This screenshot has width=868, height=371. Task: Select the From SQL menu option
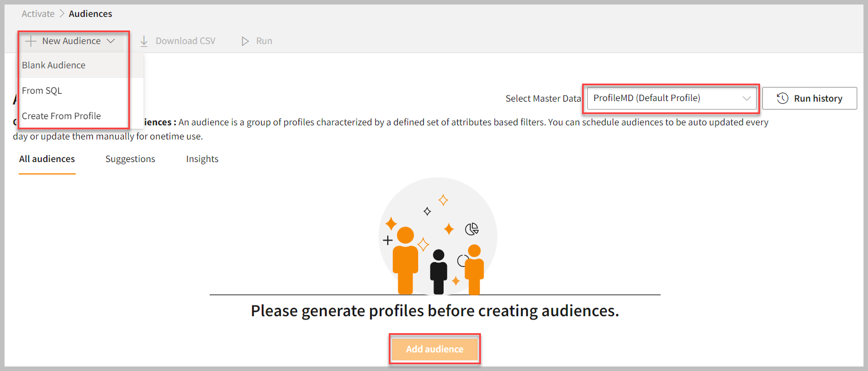(x=42, y=91)
